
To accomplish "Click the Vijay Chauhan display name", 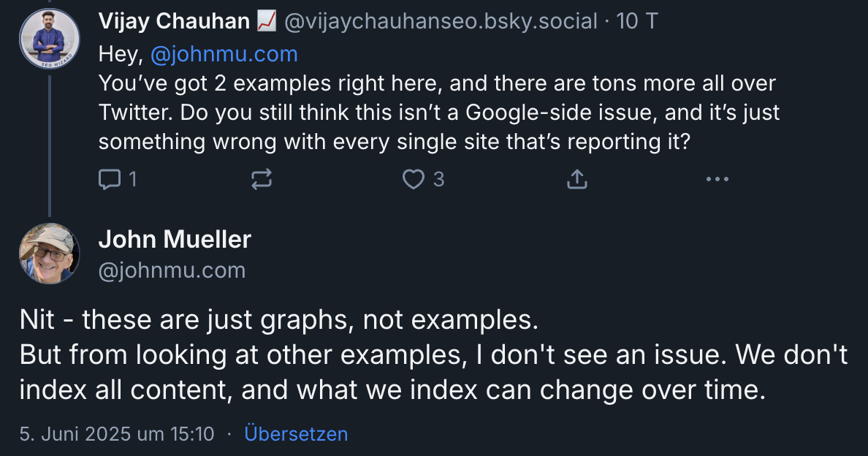I will pyautogui.click(x=174, y=22).
